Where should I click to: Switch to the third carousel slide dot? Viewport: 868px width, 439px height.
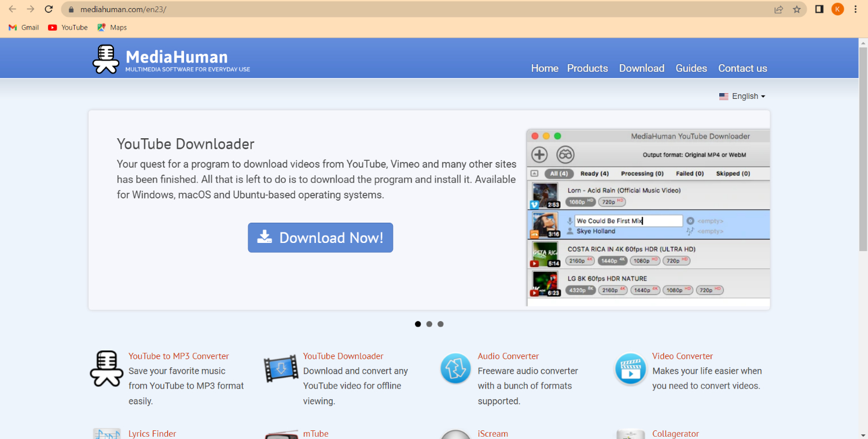pyautogui.click(x=441, y=324)
